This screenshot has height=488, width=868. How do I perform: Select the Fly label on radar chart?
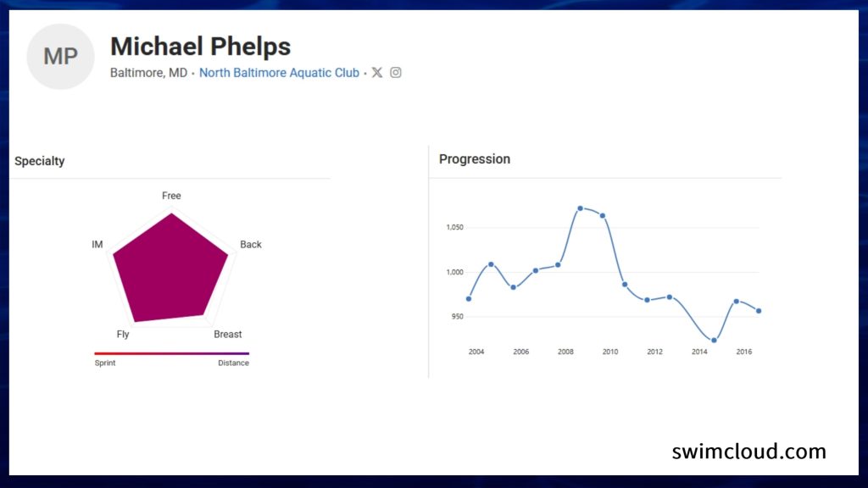click(x=123, y=334)
